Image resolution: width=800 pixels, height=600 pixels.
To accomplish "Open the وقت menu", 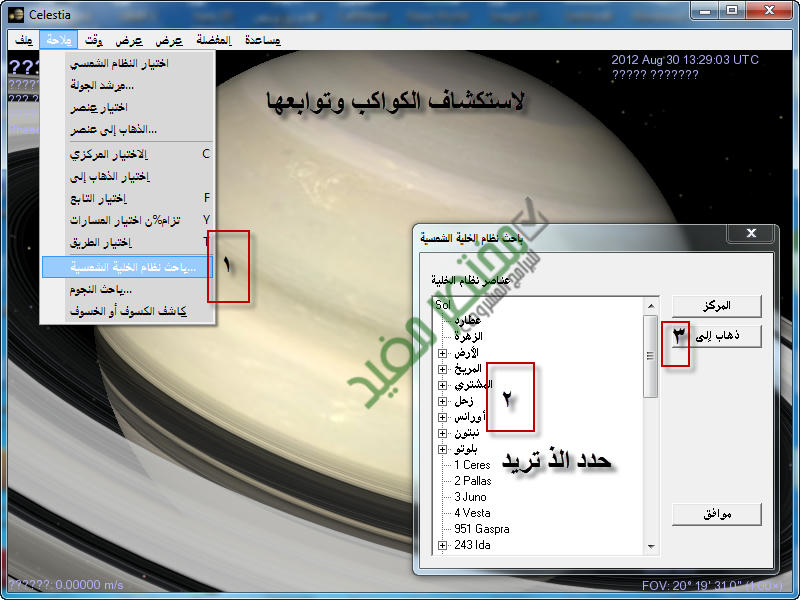I will (x=94, y=40).
